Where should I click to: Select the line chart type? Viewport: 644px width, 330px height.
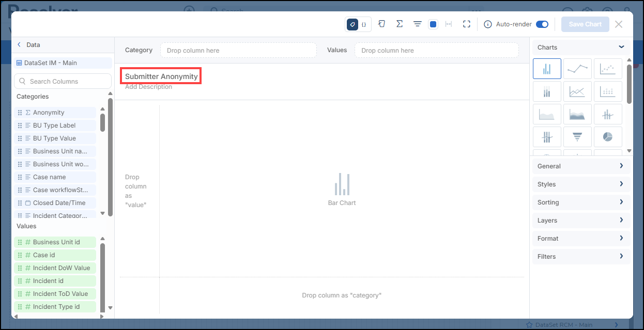577,69
